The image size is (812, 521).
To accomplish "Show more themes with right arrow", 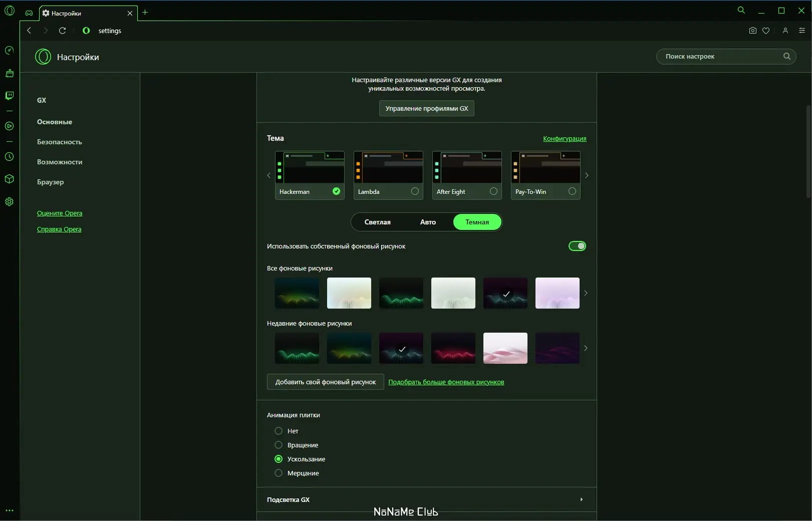I will pyautogui.click(x=587, y=175).
